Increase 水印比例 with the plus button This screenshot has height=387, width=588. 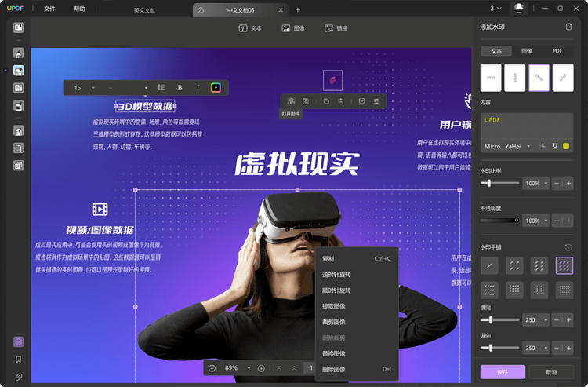click(x=569, y=183)
